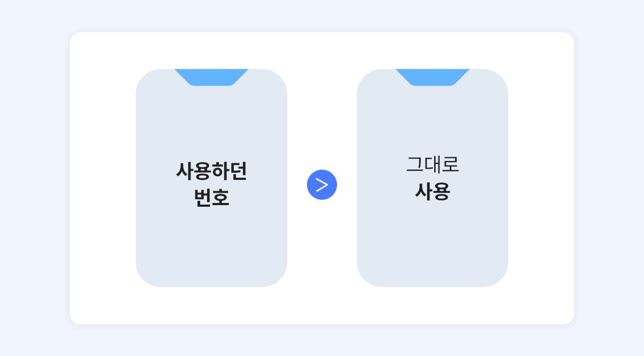Click the '사용하던' text on left phone
The height and width of the screenshot is (356, 644).
coord(211,171)
